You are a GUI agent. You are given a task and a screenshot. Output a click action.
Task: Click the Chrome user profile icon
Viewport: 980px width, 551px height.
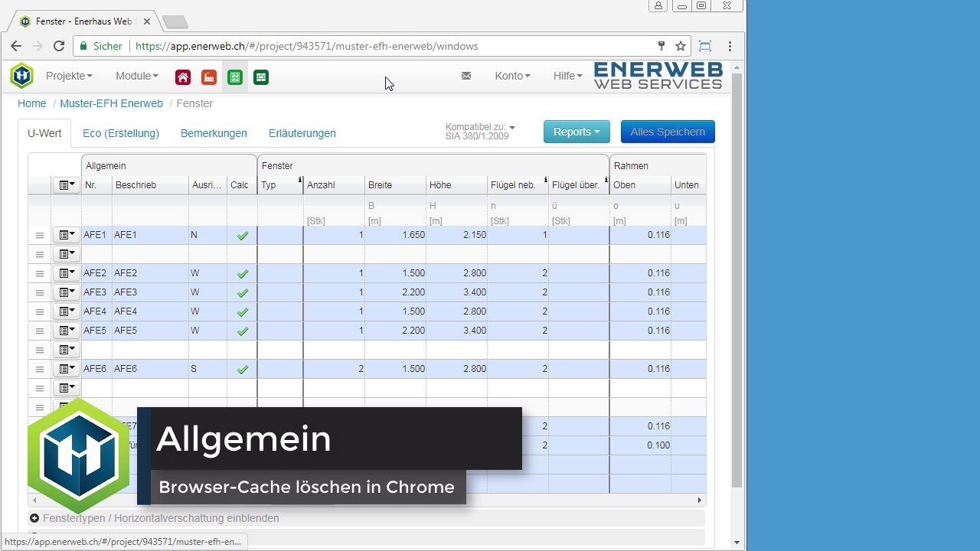pos(658,5)
